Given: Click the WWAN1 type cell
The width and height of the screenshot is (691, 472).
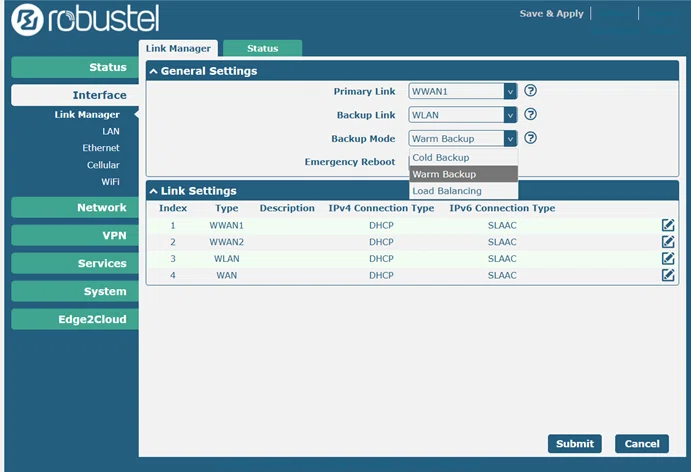Looking at the screenshot, I should tap(227, 225).
